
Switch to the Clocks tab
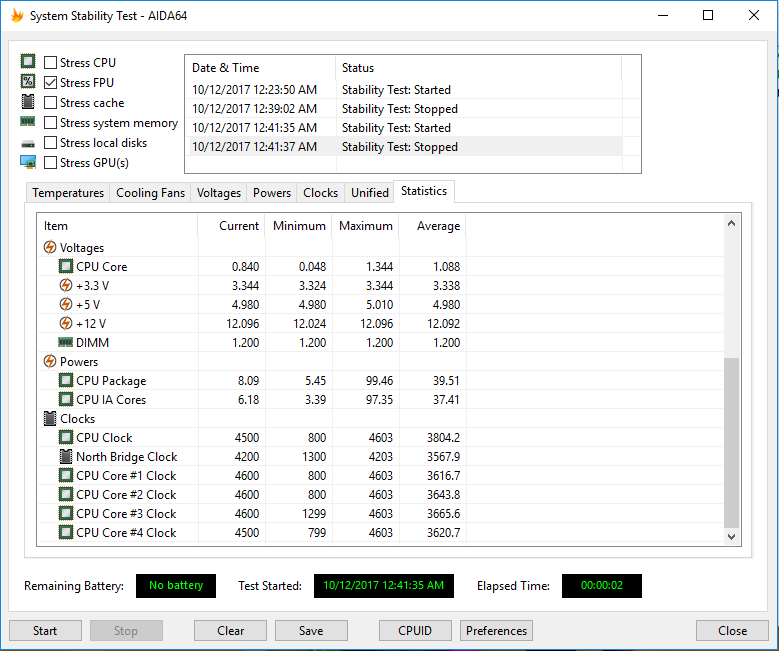320,193
